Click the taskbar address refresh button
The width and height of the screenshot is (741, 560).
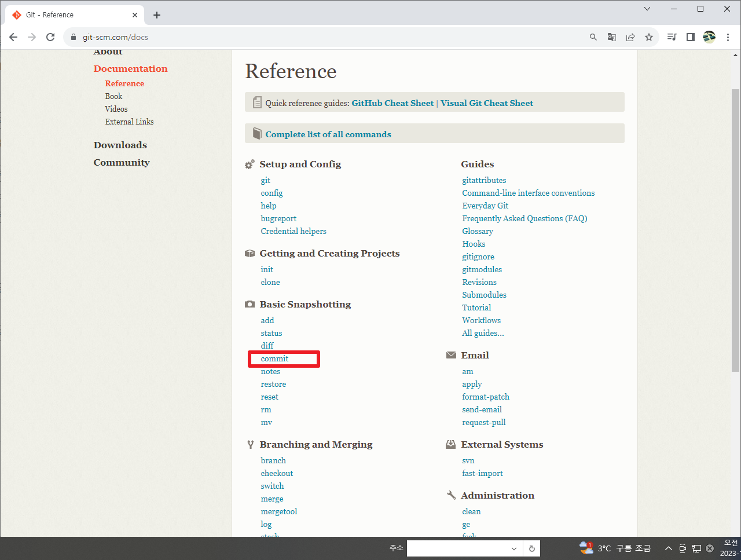coord(531,548)
